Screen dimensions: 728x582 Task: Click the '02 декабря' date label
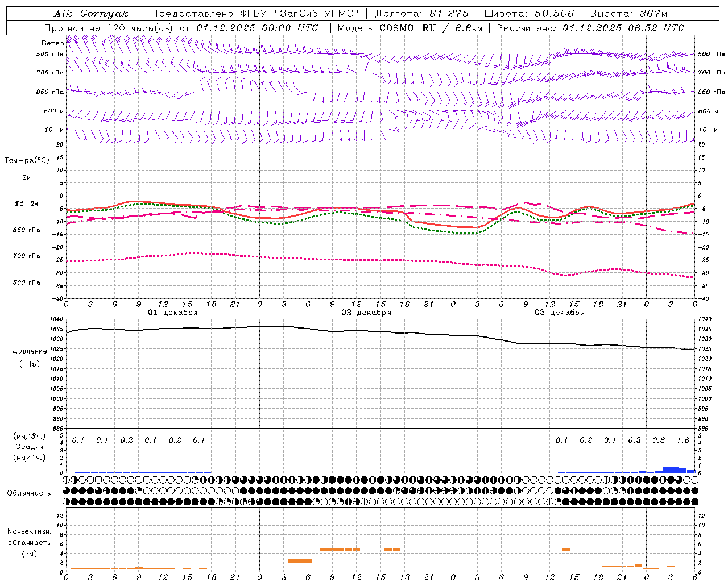366,313
